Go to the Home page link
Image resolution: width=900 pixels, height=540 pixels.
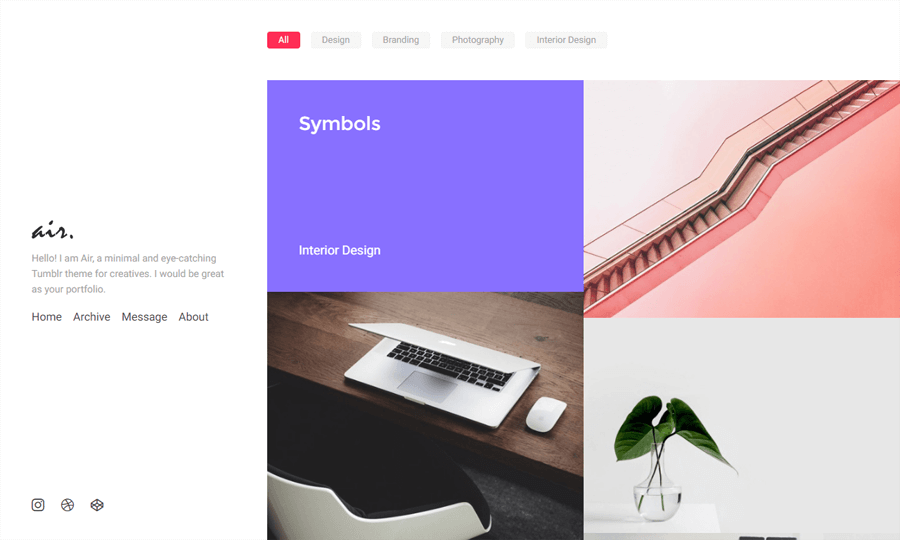pos(46,317)
